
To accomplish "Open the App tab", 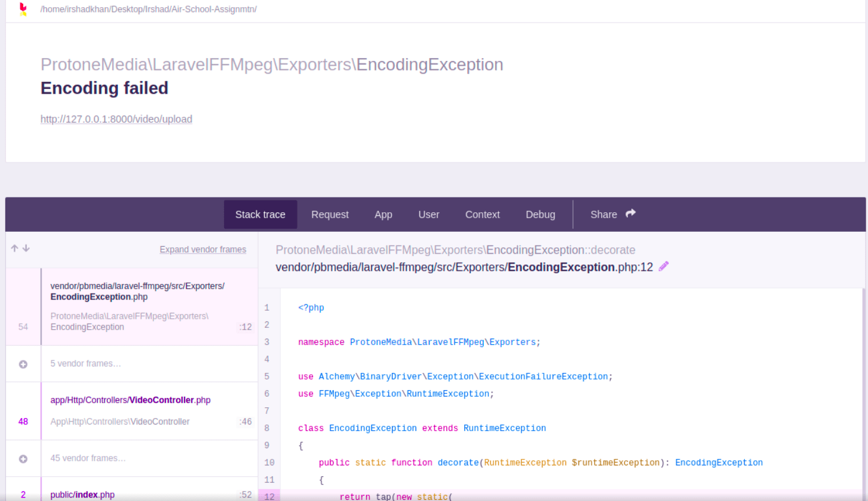I will click(384, 215).
